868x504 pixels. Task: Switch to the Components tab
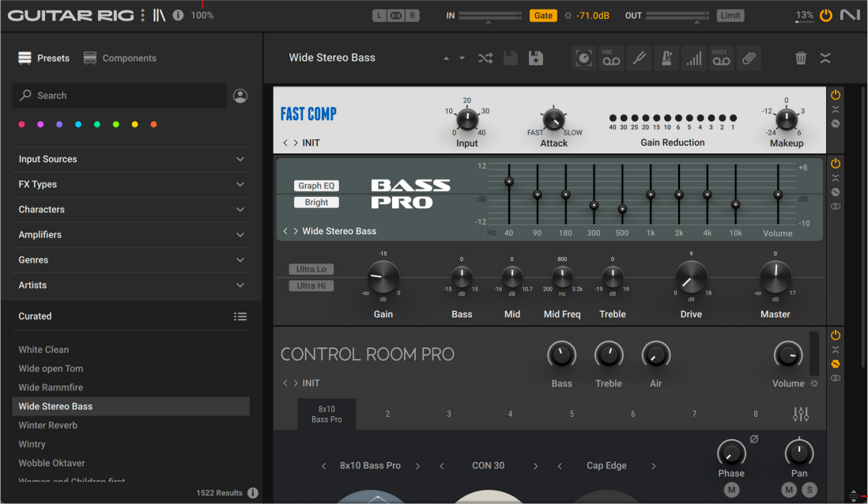click(x=120, y=59)
